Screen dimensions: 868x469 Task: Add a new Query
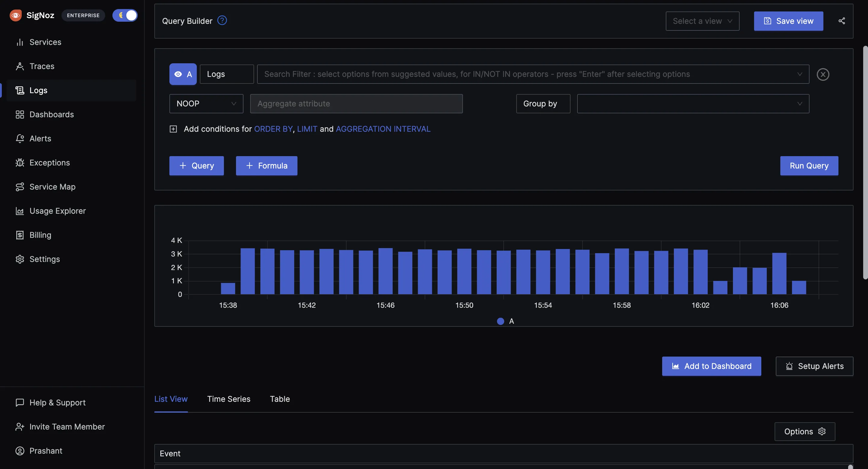197,165
